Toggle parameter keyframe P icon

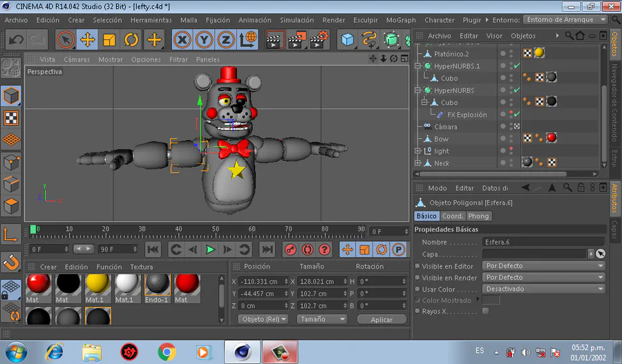click(x=398, y=249)
